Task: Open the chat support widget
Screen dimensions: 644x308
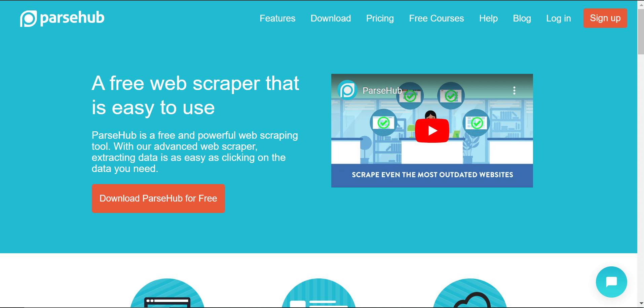Action: pyautogui.click(x=611, y=282)
